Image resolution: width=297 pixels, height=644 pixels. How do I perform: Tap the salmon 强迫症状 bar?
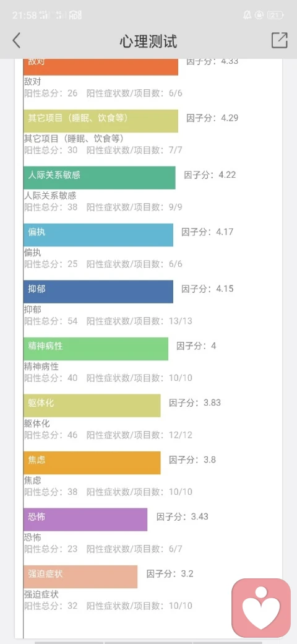point(80,577)
